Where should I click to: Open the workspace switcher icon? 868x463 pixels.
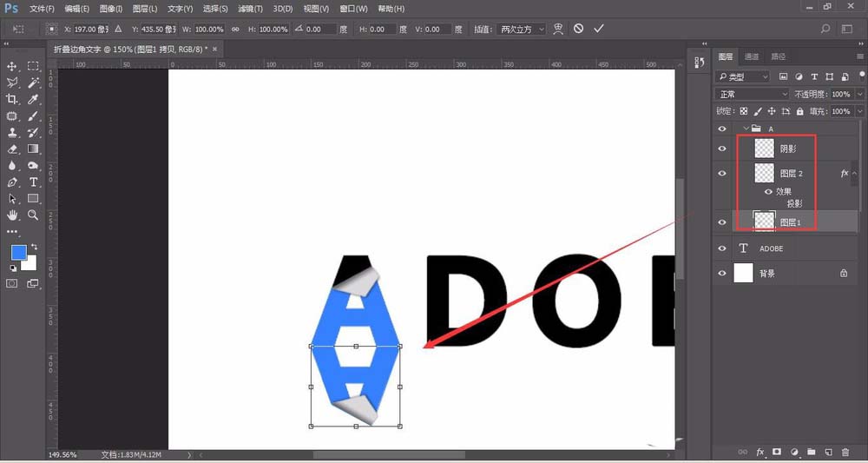coord(847,29)
